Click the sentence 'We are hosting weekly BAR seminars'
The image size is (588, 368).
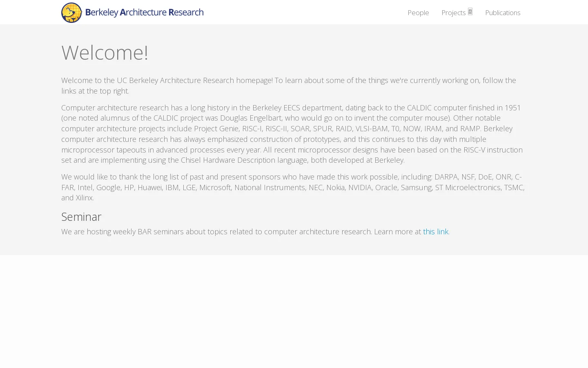pos(255,231)
